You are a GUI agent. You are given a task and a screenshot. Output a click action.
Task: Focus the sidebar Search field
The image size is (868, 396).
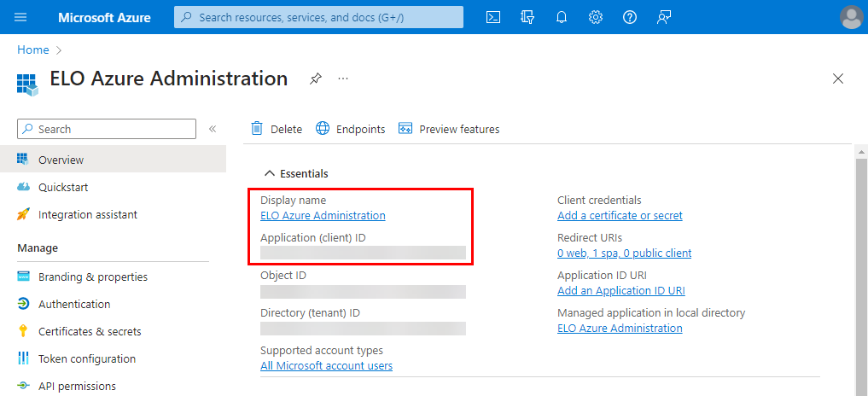tap(107, 129)
